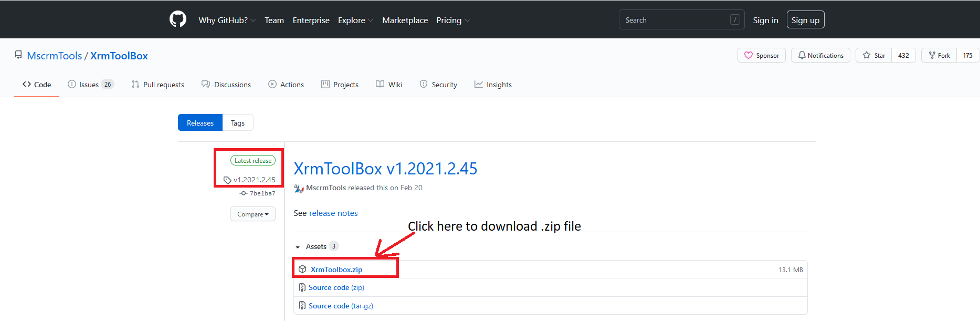
Task: Click the Latest release badge
Action: [x=252, y=161]
